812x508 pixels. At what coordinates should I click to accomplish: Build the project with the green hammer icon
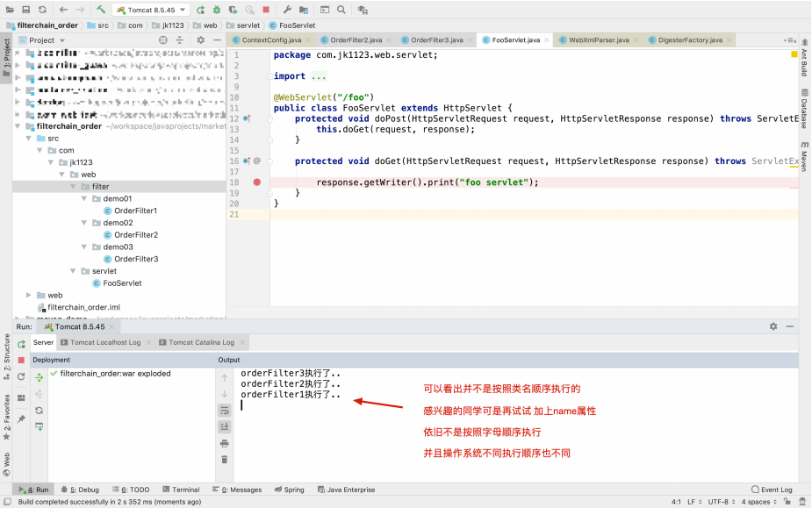101,10
